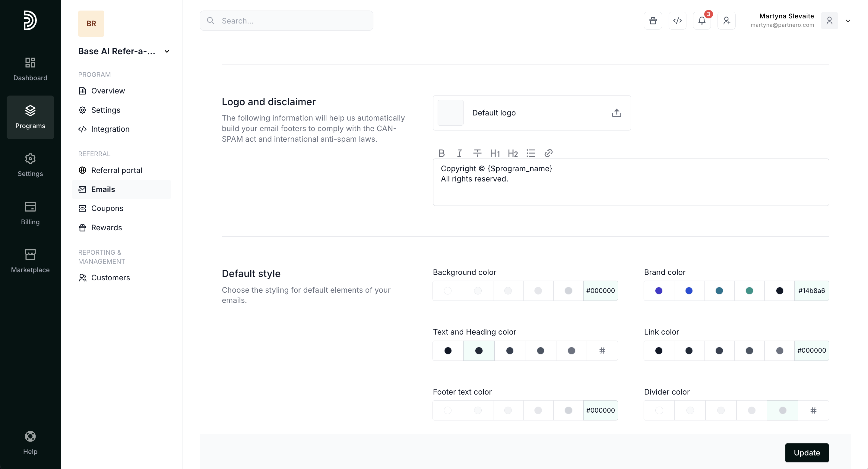Select the teal green Brand color swatch
This screenshot has width=868, height=469.
749,291
